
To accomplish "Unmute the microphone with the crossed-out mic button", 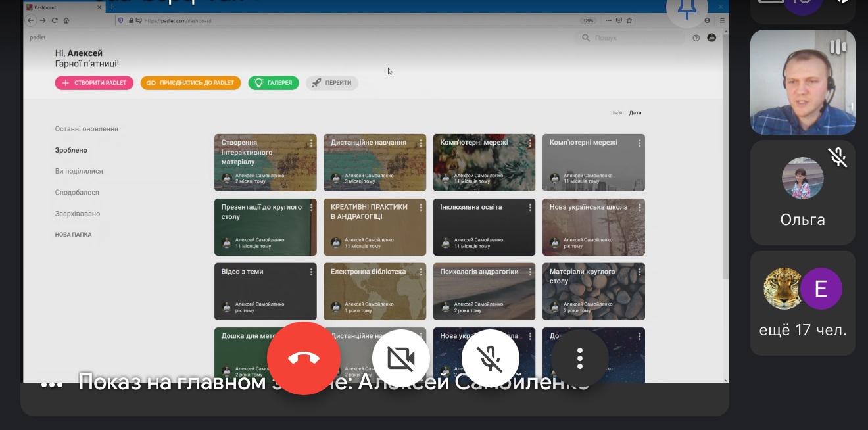I will click(491, 358).
